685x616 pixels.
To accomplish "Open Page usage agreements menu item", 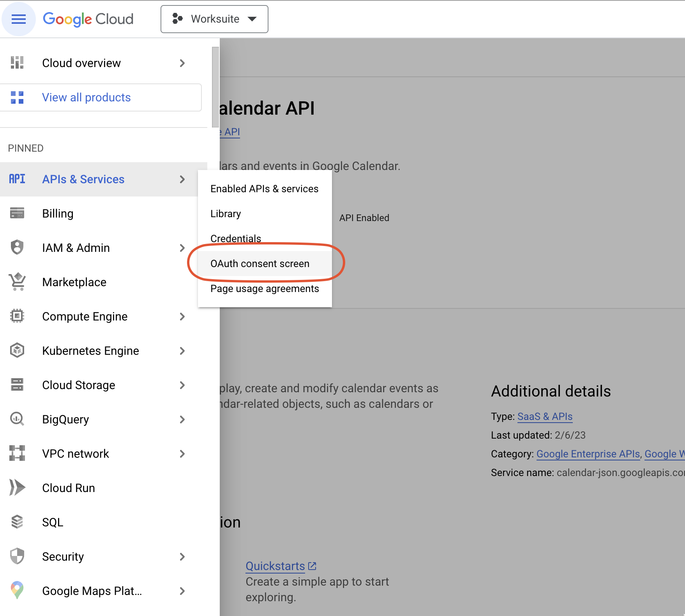I will (265, 289).
